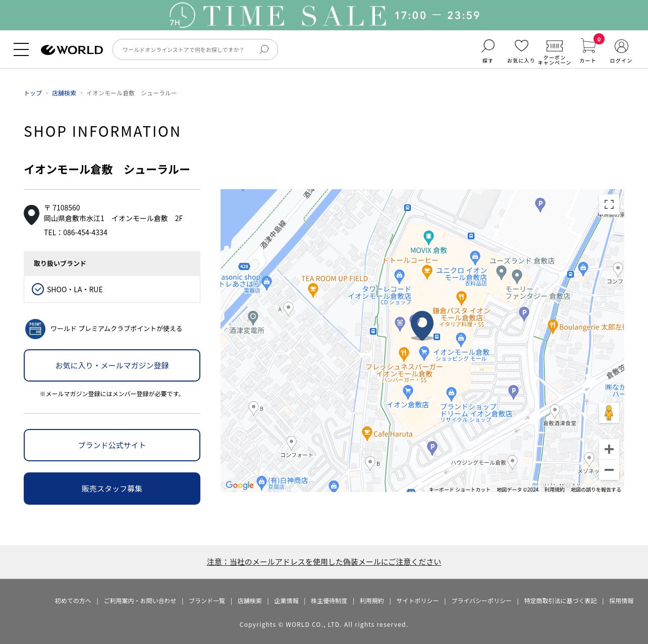Click map キーボード ショートカット button
The image size is (648, 644).
pyautogui.click(x=460, y=490)
